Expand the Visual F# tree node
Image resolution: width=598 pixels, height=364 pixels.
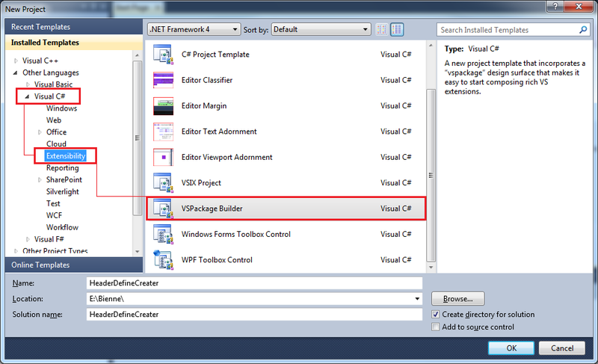coord(28,239)
